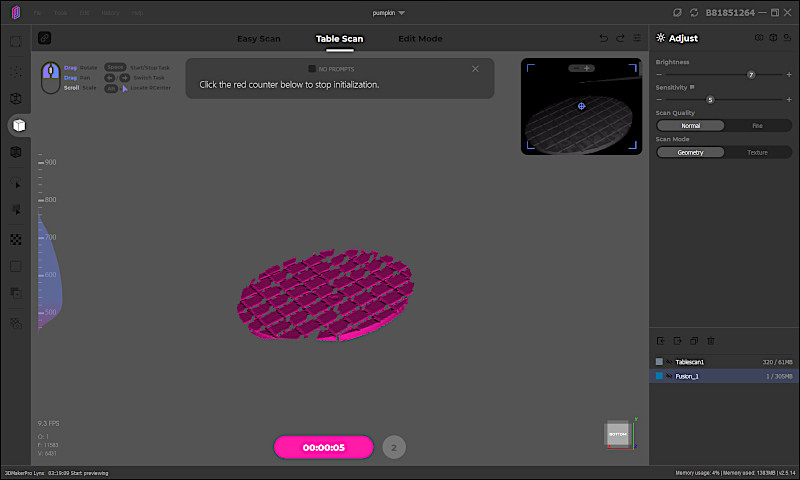Close the initialization prompt message
Viewport: 800px width, 480px height.
pos(475,69)
